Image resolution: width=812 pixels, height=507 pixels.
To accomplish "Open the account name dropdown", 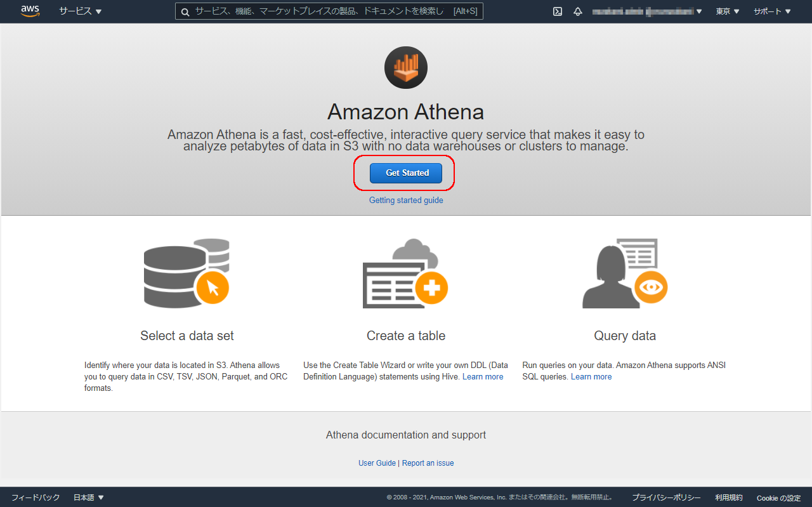I will (x=647, y=11).
